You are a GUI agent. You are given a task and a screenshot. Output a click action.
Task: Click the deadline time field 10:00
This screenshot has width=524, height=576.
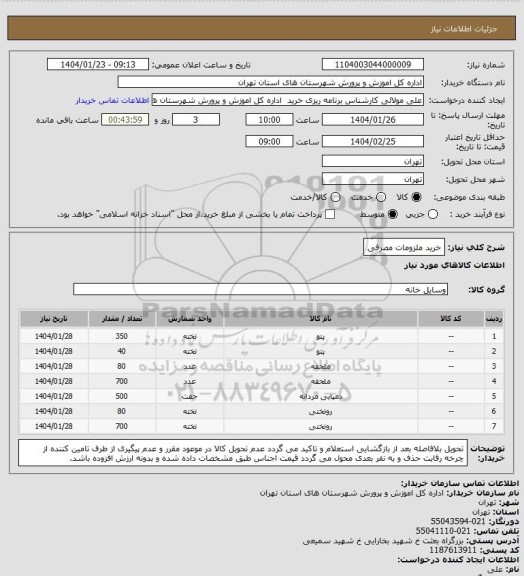coord(269,120)
